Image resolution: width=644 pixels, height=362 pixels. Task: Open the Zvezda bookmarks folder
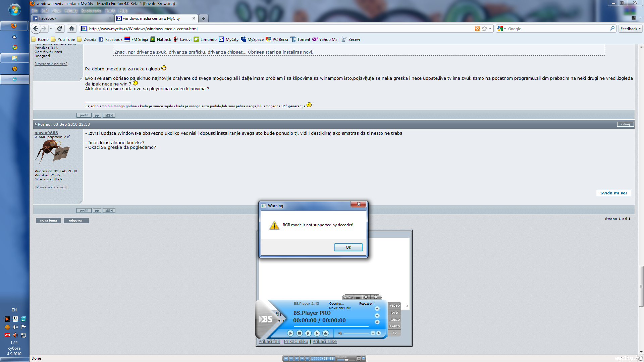[87, 40]
